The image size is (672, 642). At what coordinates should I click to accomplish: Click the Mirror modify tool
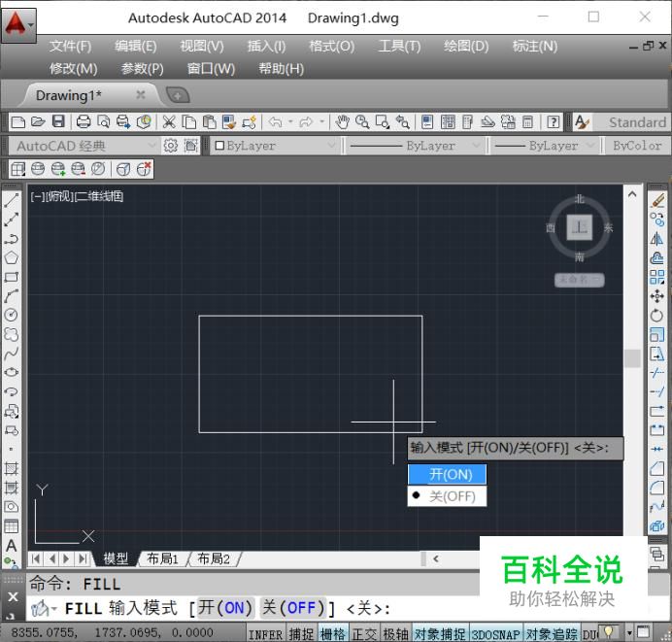pyautogui.click(x=657, y=239)
